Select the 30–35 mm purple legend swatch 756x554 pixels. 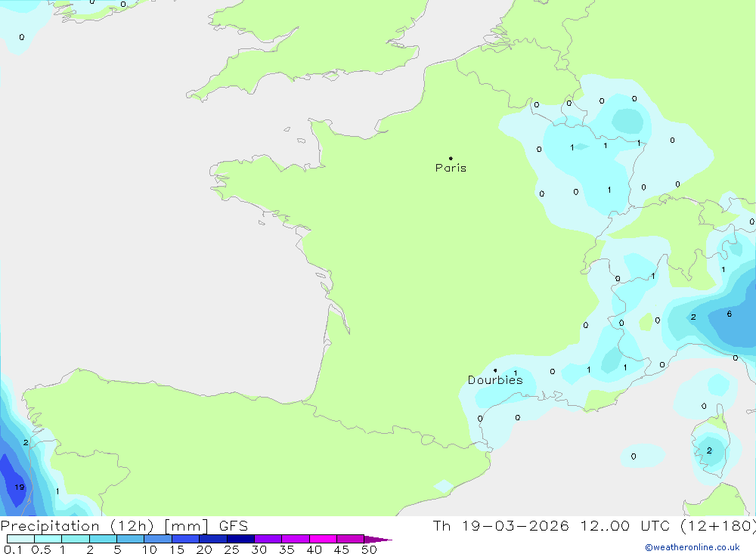pyautogui.click(x=268, y=539)
